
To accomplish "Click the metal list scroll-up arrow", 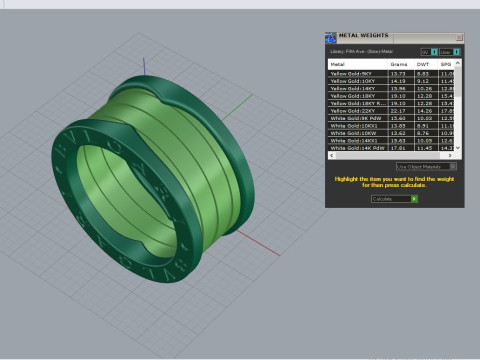I will pos(458,63).
